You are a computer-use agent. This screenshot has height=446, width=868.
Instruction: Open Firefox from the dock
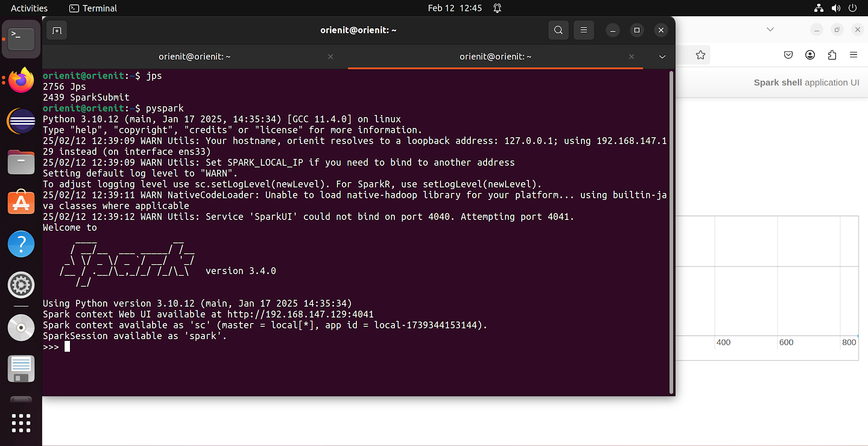pos(21,81)
